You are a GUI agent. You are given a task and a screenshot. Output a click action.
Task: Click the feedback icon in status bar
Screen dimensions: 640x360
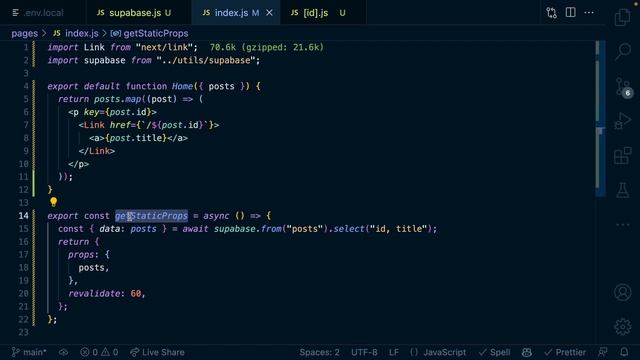click(603, 352)
